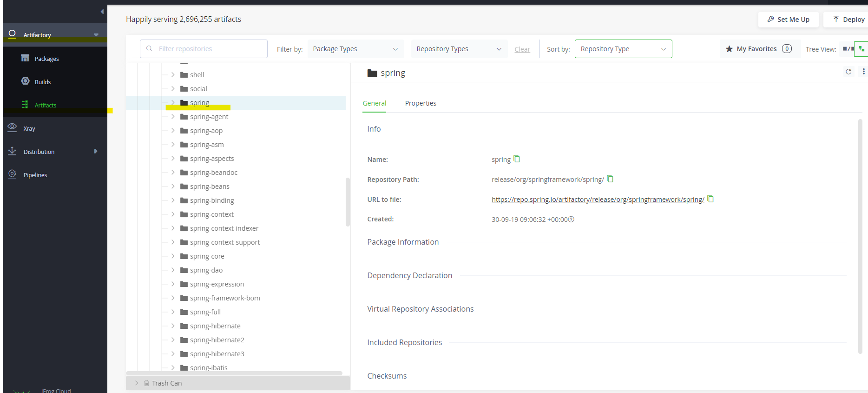Viewport: 868px width, 393px height.
Task: Click the help icon beside Created date
Action: pyautogui.click(x=572, y=220)
